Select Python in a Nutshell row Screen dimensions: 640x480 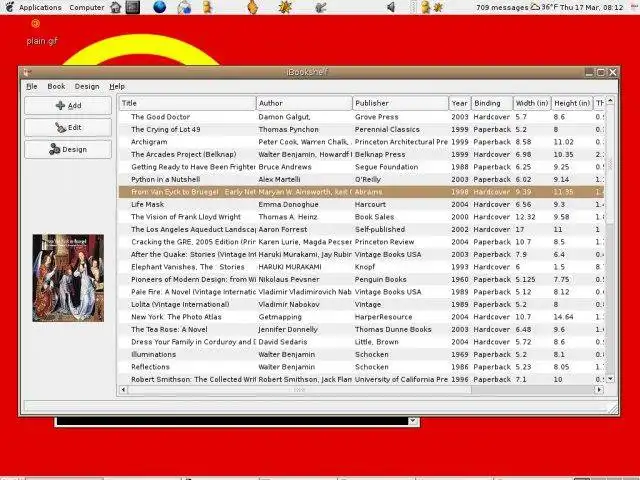(x=361, y=179)
